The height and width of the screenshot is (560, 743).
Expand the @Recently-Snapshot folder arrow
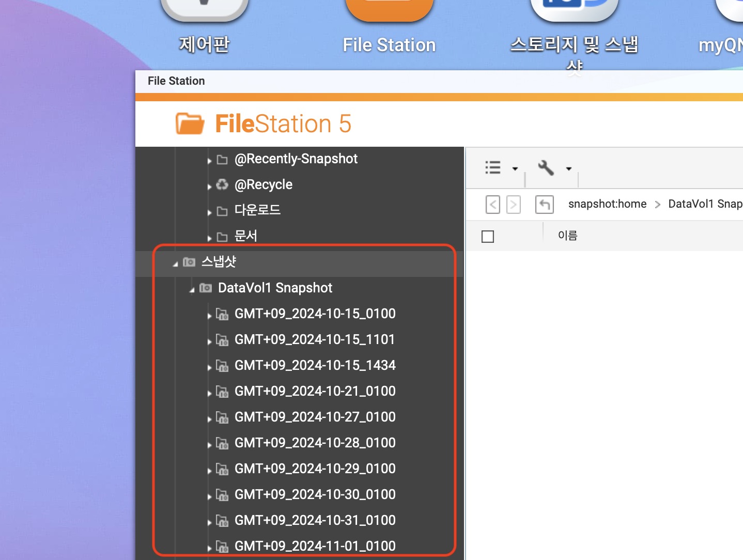[209, 161]
